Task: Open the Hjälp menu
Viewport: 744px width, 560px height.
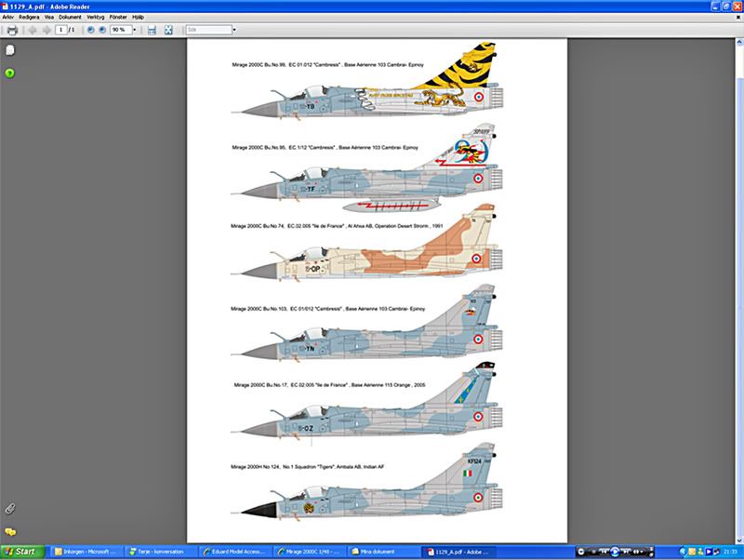Action: [x=138, y=17]
